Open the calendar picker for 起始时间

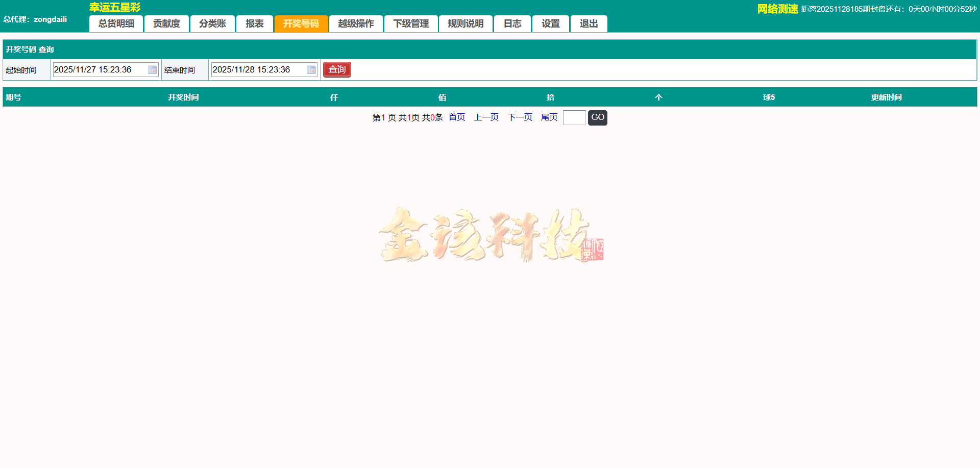(152, 69)
